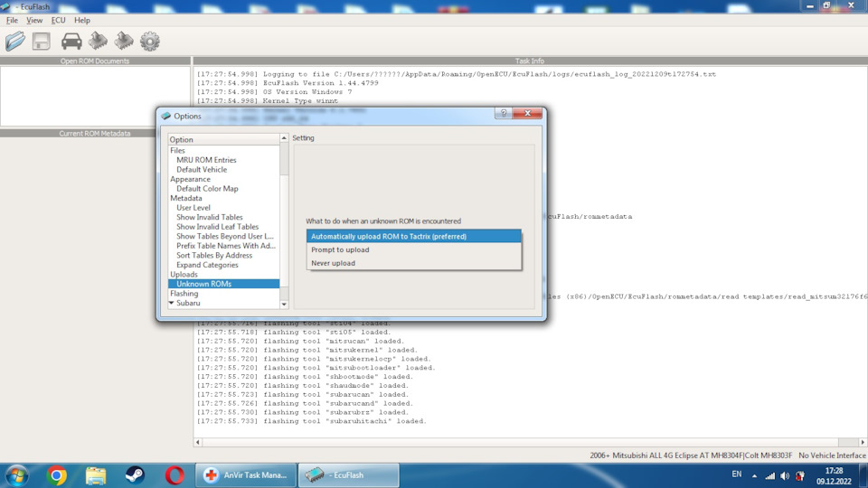Select Show Invalid Tables option
This screenshot has height=488, width=868.
pyautogui.click(x=209, y=218)
